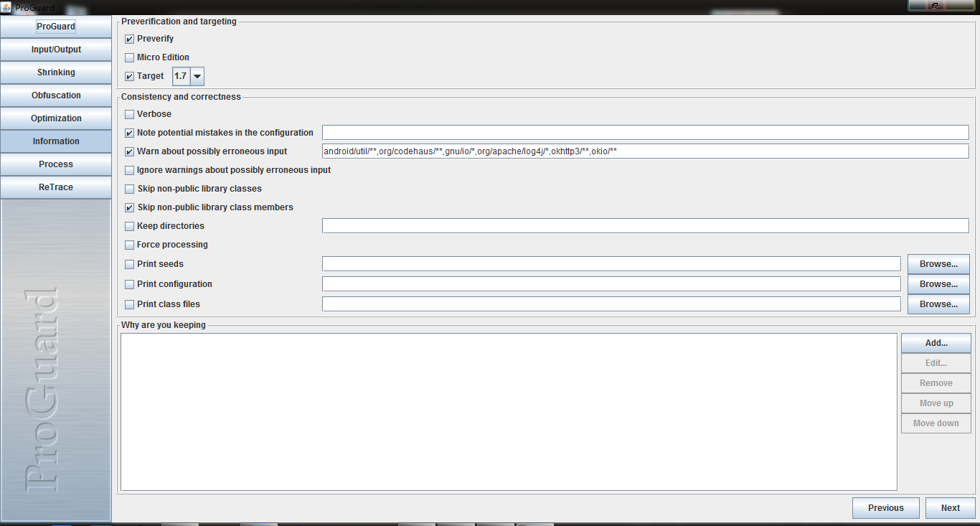Toggle Note potential mistakes in the configuration
The height and width of the screenshot is (526, 980).
(x=129, y=133)
